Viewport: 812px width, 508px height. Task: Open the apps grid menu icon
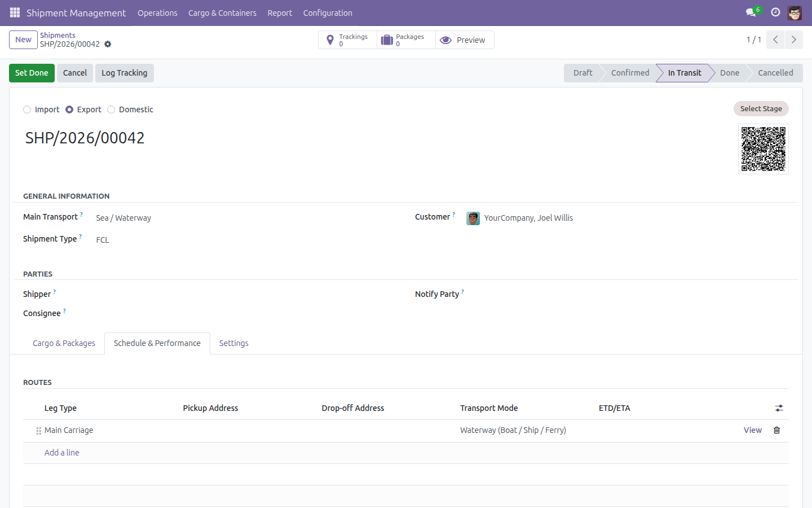[x=15, y=12]
